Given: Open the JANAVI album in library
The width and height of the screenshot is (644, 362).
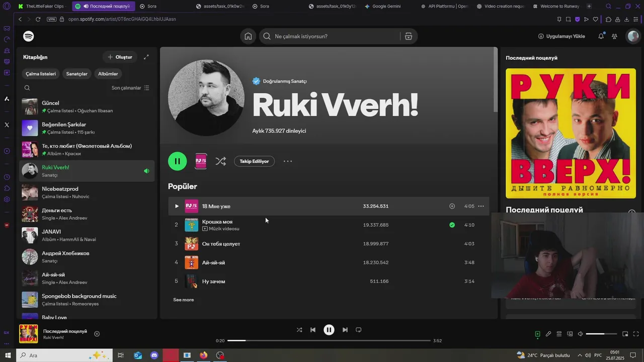Looking at the screenshot, I should click(87, 235).
